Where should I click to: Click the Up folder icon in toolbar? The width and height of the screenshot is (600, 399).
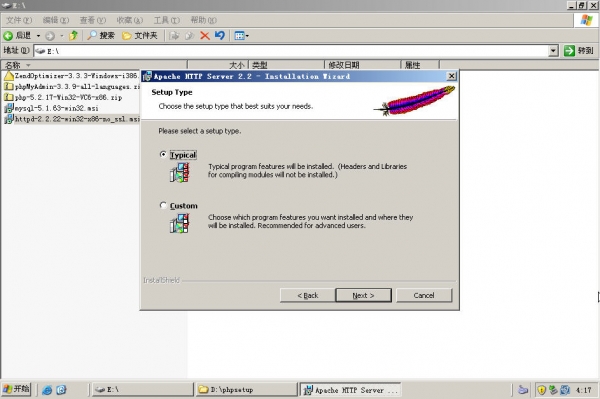click(x=73, y=36)
